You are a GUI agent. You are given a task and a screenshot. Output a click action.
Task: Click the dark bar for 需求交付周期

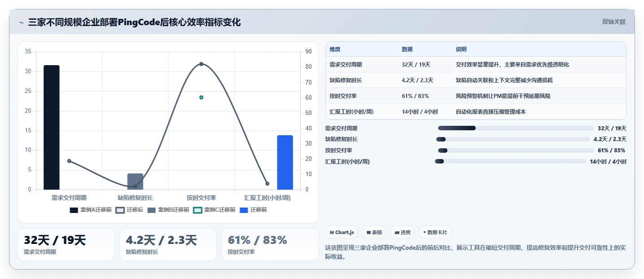[x=52, y=127]
